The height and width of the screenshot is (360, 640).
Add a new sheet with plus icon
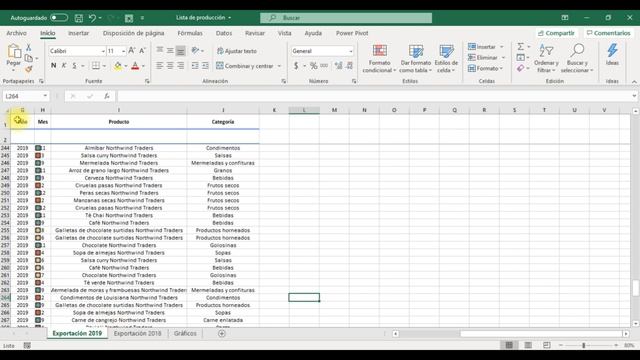click(222, 333)
